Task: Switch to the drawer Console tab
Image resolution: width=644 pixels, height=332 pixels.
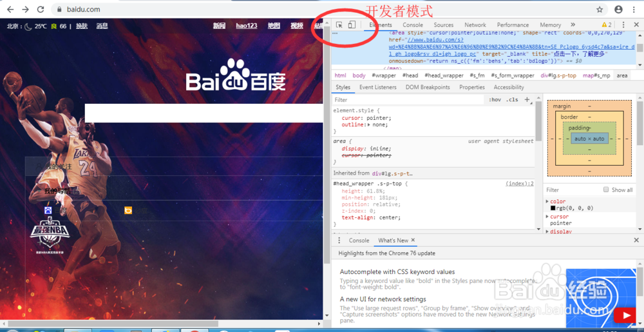Action: 359,240
